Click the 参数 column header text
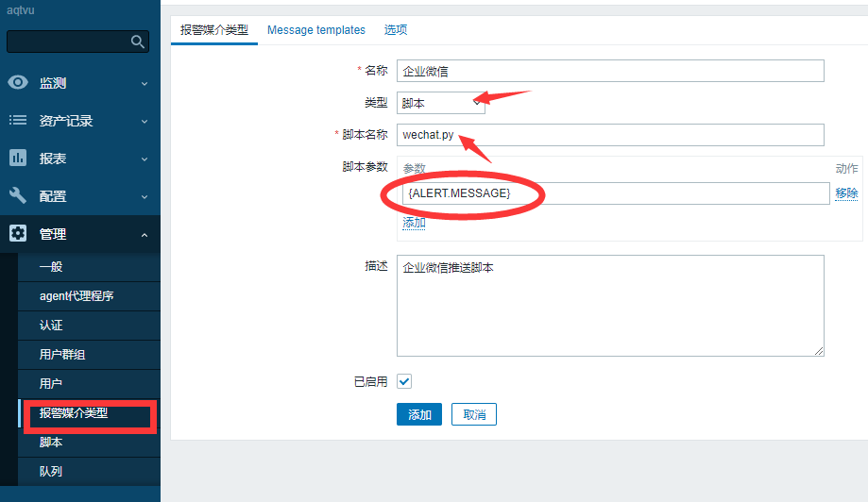The height and width of the screenshot is (502, 868). click(414, 169)
